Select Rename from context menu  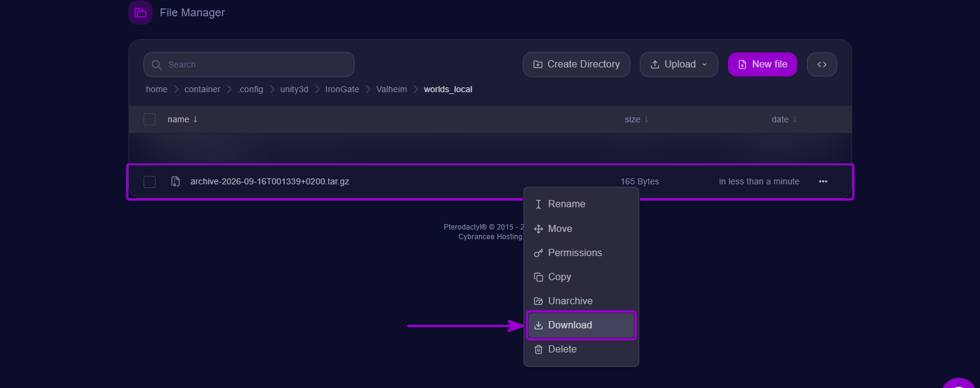[581, 204]
